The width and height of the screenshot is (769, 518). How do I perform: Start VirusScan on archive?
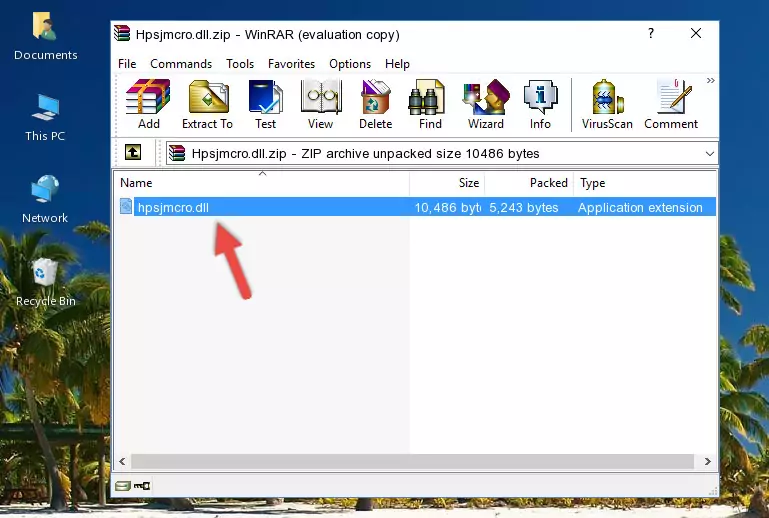[607, 104]
